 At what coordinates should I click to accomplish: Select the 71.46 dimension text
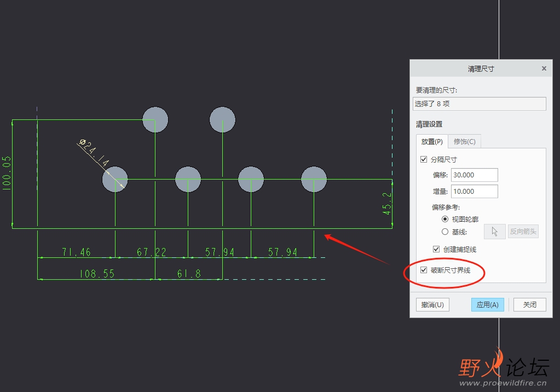[x=76, y=252]
